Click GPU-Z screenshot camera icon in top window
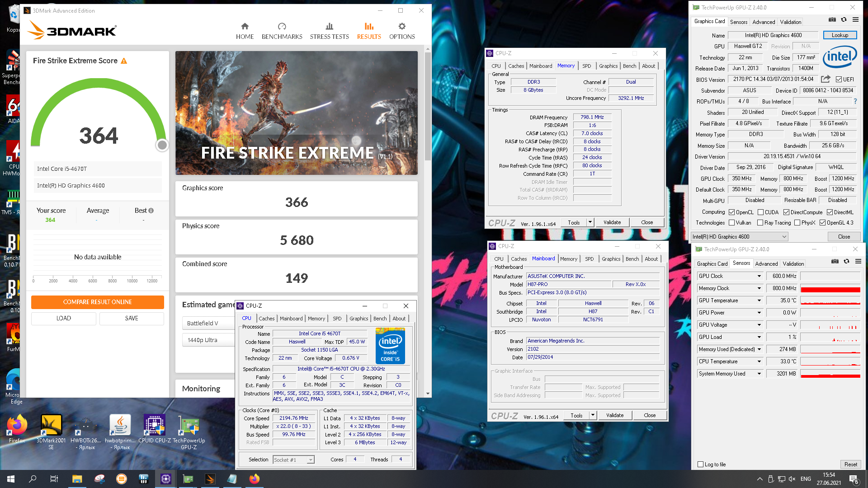Screen dimensions: 868x488 tap(832, 20)
